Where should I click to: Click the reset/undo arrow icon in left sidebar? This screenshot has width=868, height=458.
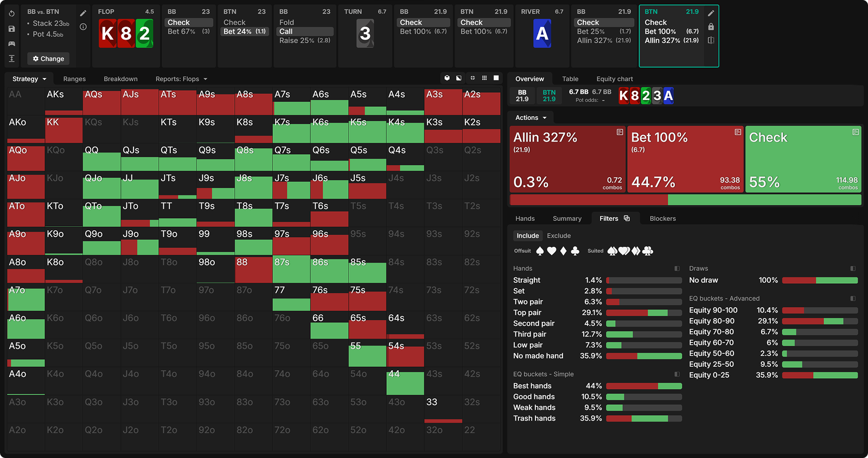click(12, 14)
